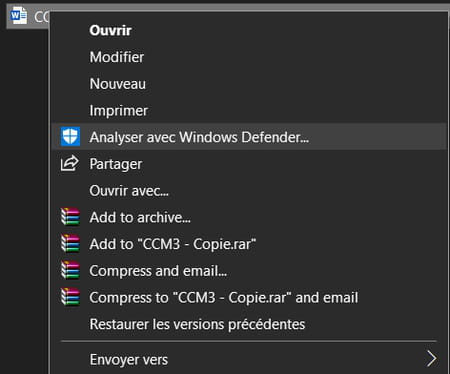Open the Envoyer vers menu item
This screenshot has width=450, height=374.
click(x=249, y=359)
